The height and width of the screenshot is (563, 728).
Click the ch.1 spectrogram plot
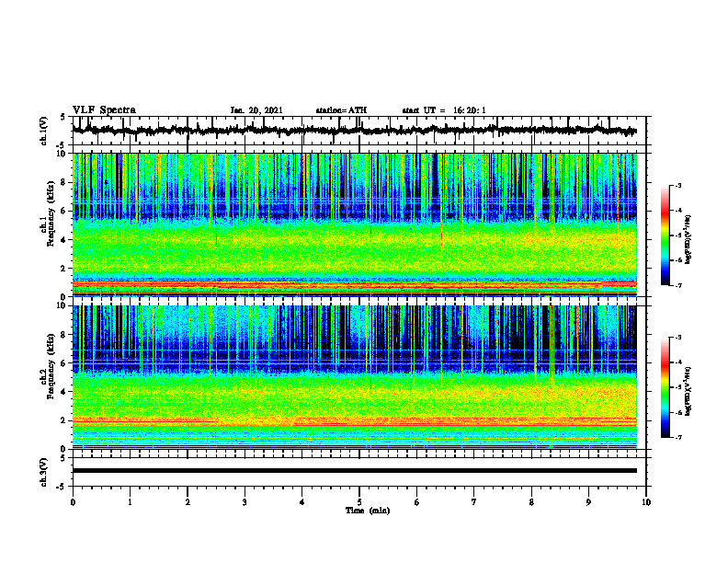354,224
